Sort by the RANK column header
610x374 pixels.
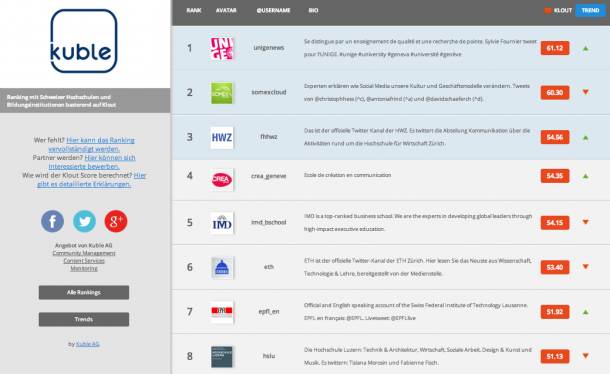click(x=194, y=11)
